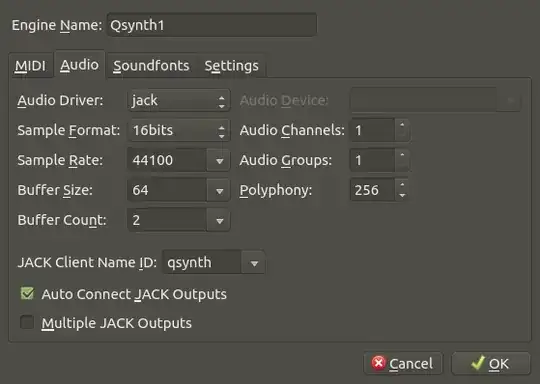Screen dimensions: 540x384
Task: Cancel the engine setup dialog
Action: [403, 363]
